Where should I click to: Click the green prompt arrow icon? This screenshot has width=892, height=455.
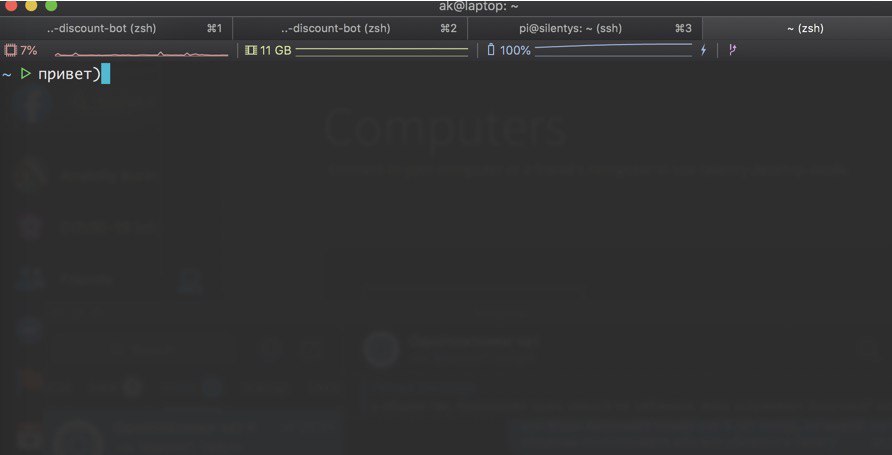tap(25, 74)
